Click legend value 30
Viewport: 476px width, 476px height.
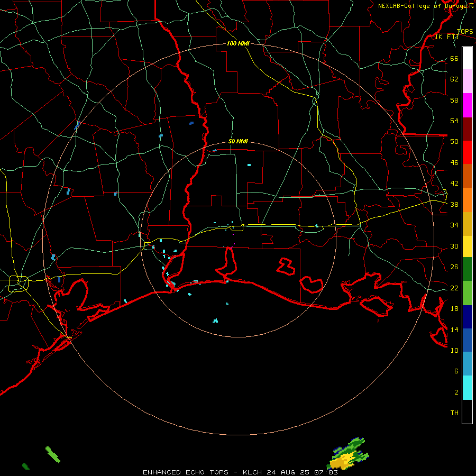coord(454,246)
